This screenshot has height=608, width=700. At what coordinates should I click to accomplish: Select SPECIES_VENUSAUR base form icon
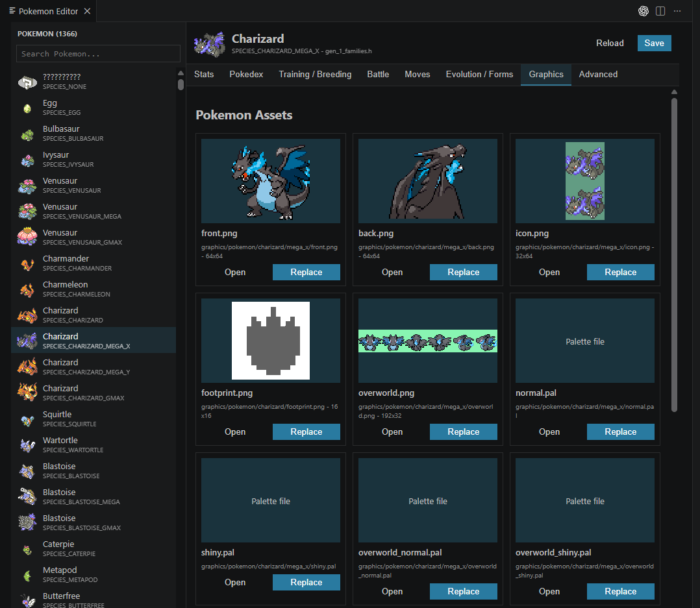click(27, 186)
